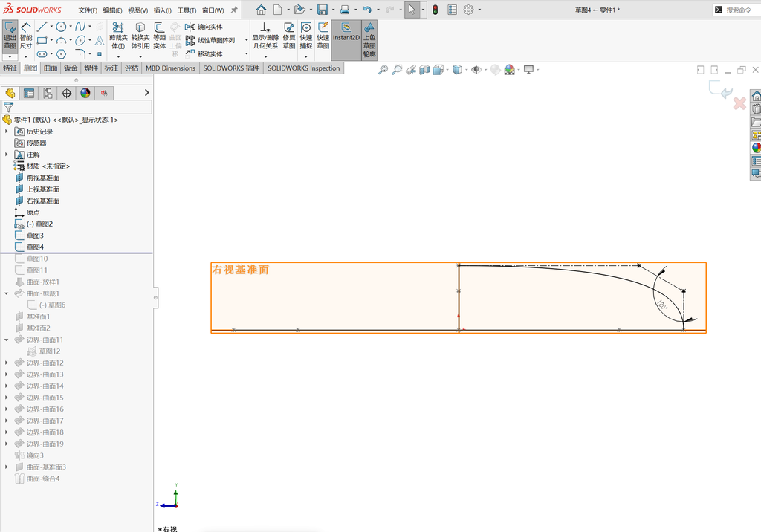The height and width of the screenshot is (532, 761).
Task: Click Repair Sketch (修复草图) icon
Action: click(289, 36)
